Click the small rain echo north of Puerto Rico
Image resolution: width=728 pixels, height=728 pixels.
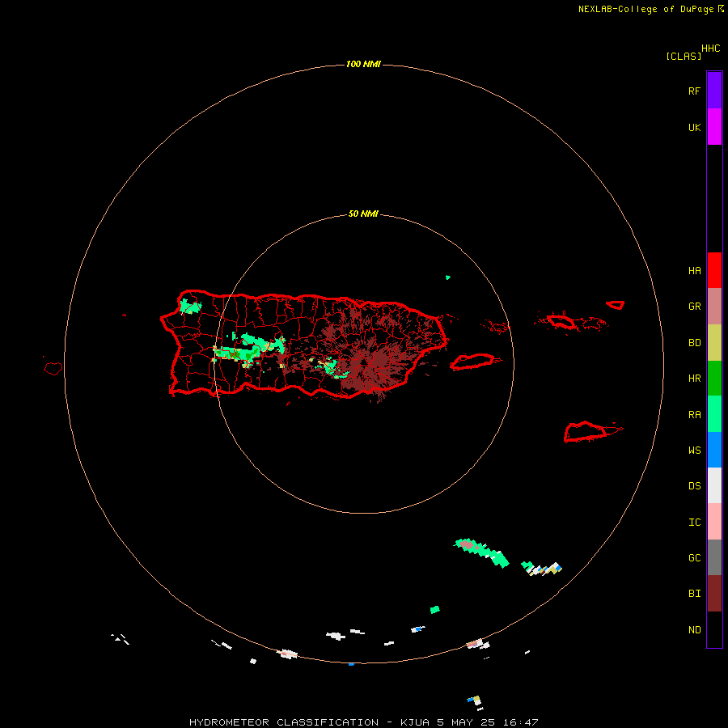click(x=448, y=277)
